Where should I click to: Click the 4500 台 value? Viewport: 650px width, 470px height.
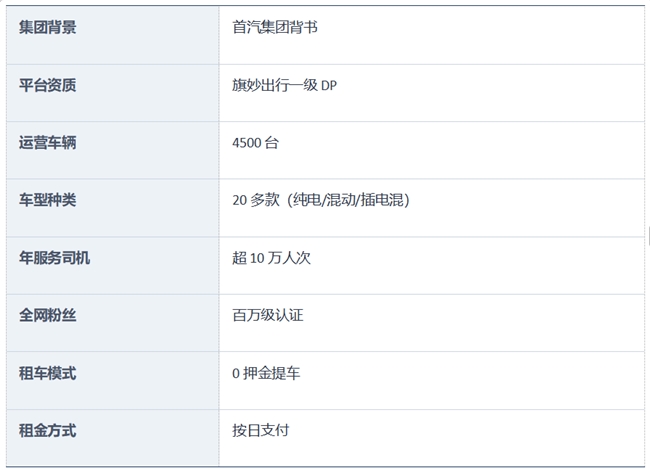tap(255, 143)
